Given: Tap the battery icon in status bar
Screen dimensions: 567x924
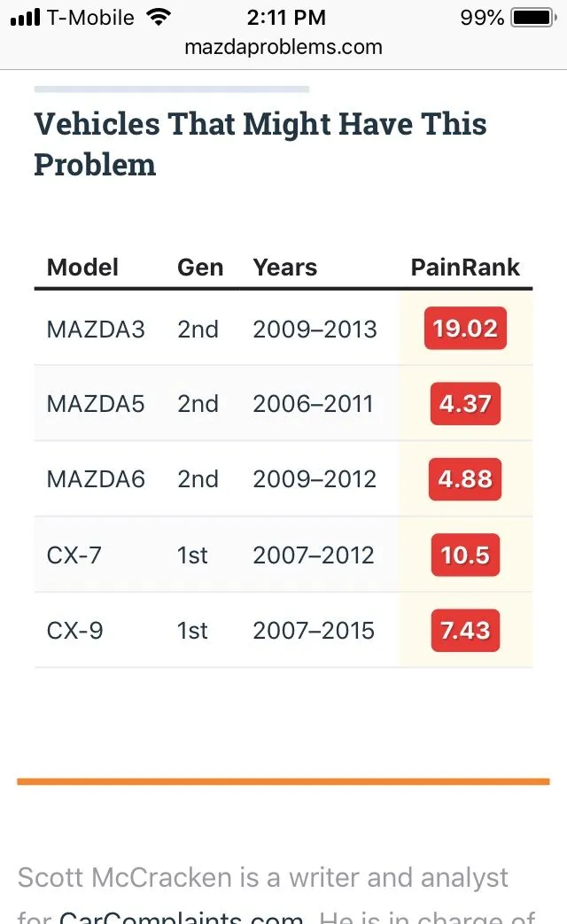Looking at the screenshot, I should click(x=532, y=18).
